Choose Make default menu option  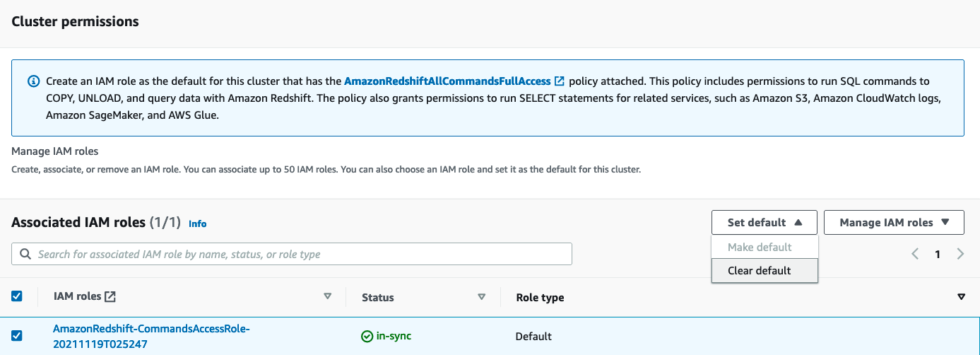pyautogui.click(x=760, y=247)
